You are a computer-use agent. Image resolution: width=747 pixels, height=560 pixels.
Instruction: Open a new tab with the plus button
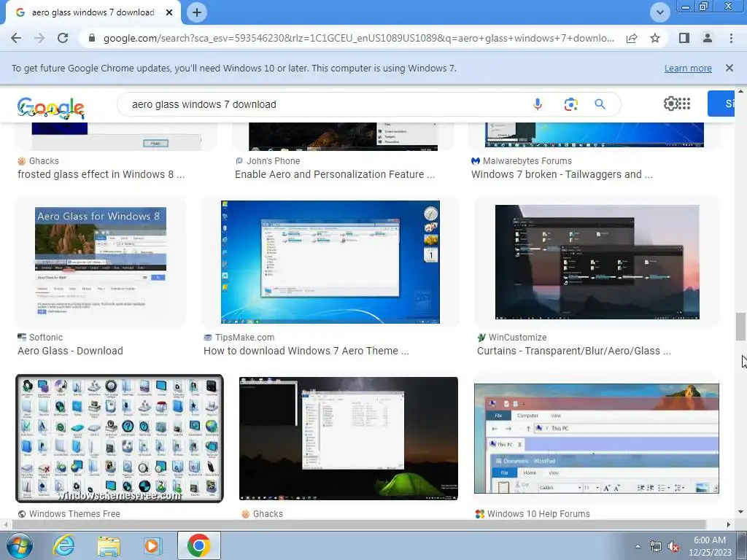(x=197, y=12)
